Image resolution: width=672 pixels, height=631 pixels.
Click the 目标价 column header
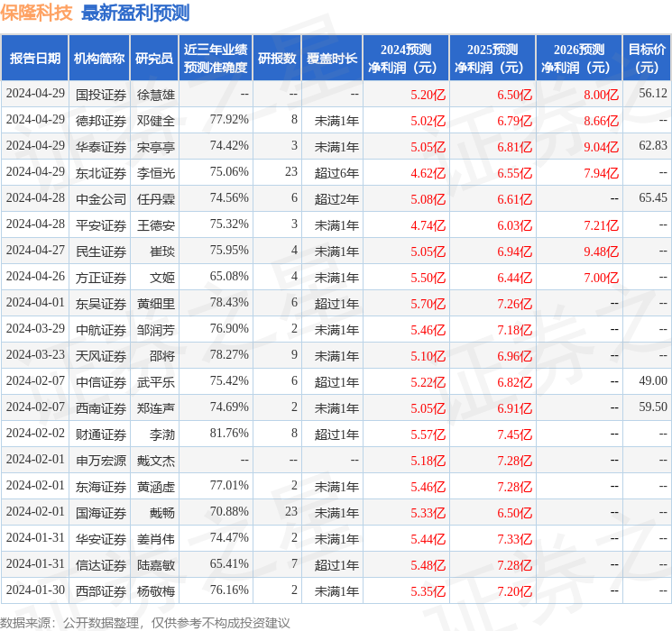point(646,58)
